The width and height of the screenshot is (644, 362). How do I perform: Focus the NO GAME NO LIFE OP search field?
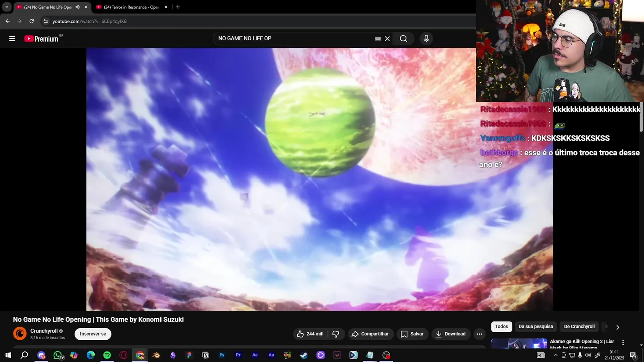coord(294,39)
